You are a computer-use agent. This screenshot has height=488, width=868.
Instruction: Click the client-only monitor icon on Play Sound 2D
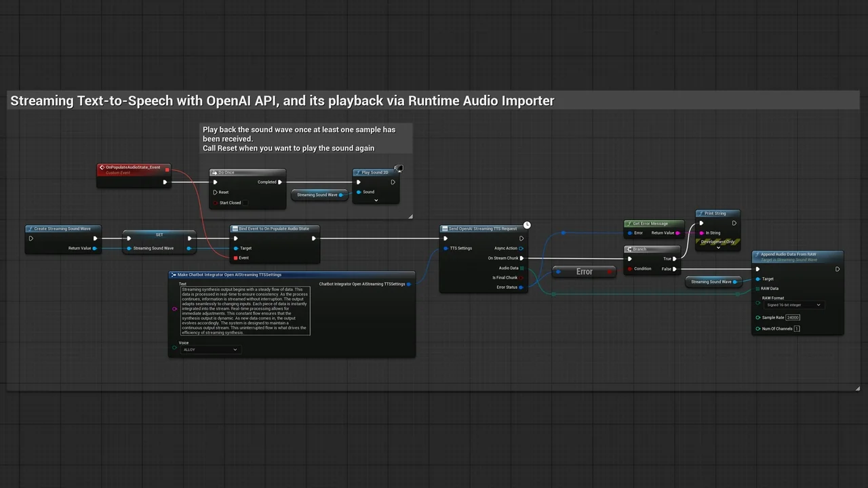(399, 168)
